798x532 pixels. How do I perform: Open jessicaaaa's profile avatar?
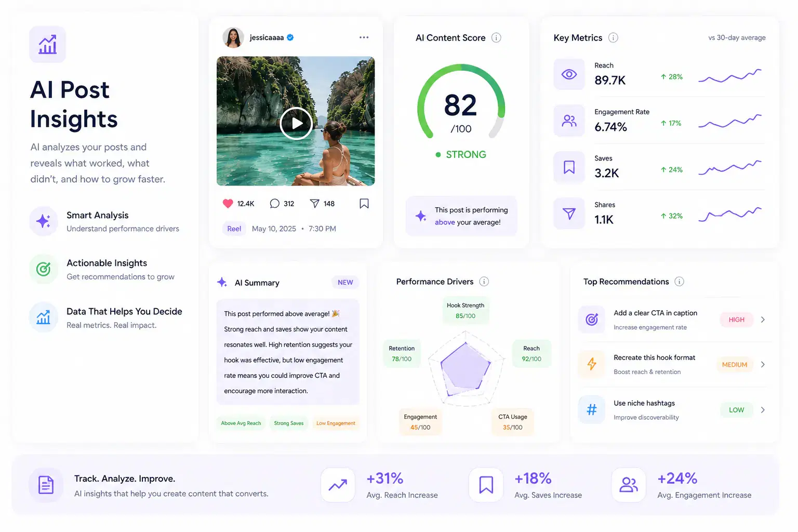233,37
